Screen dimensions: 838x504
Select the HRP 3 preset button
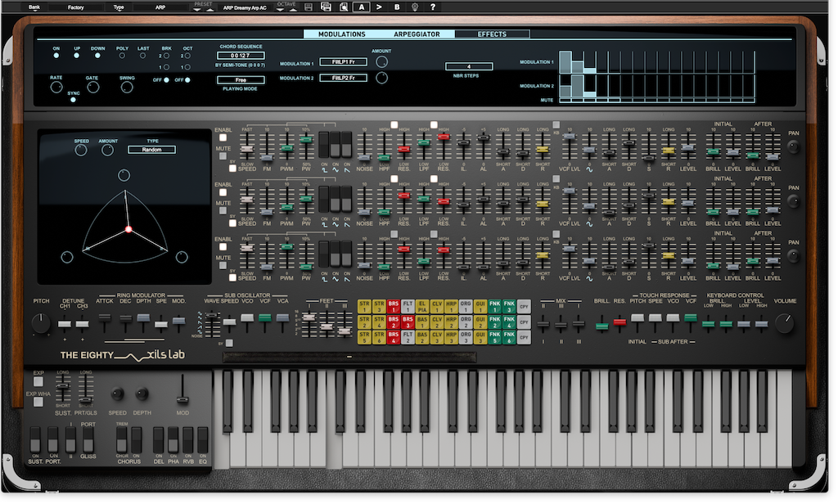pos(451,337)
